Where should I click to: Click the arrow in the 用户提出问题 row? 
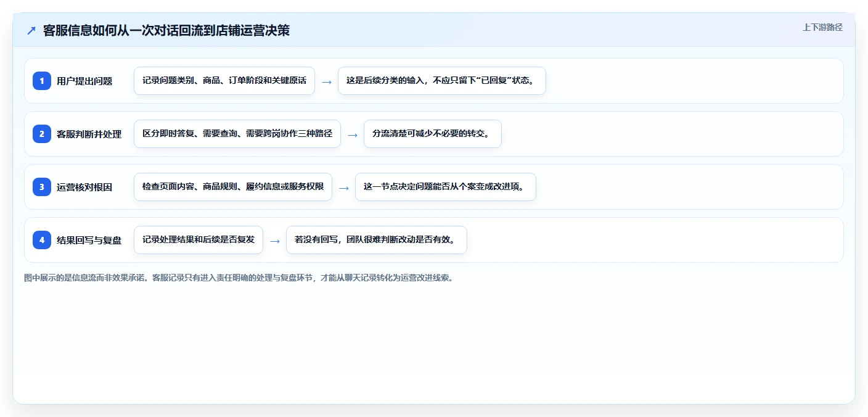point(327,81)
